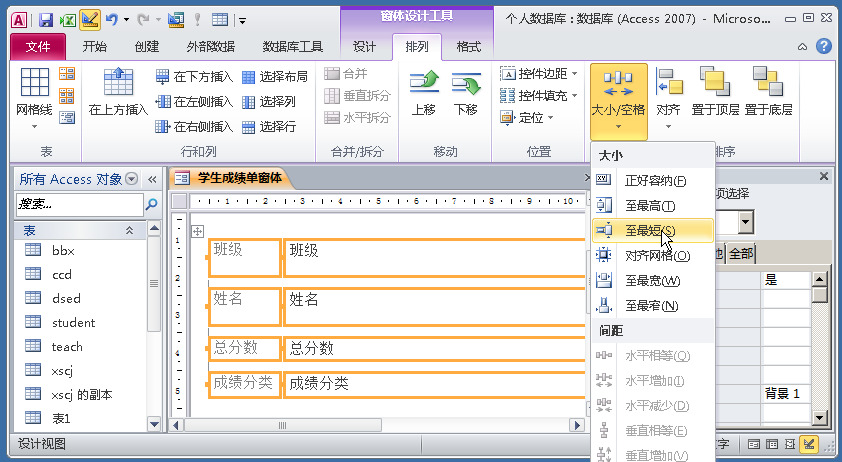The height and width of the screenshot is (462, 842).
Task: Click 选择行 select row
Action: (268, 127)
